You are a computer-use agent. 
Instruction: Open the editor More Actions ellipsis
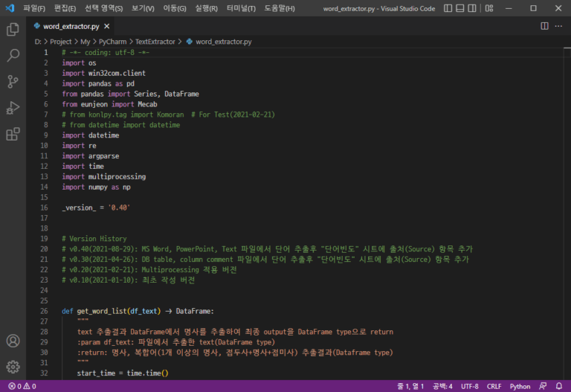coord(558,26)
